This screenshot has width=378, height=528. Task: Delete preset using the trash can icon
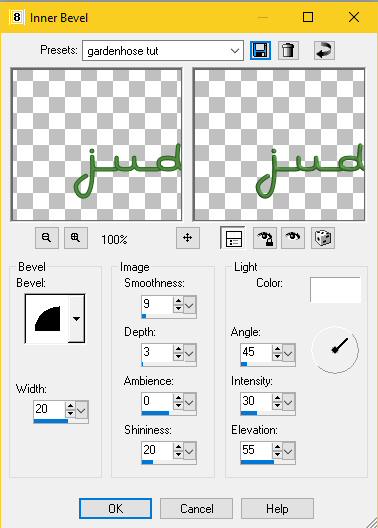click(288, 51)
